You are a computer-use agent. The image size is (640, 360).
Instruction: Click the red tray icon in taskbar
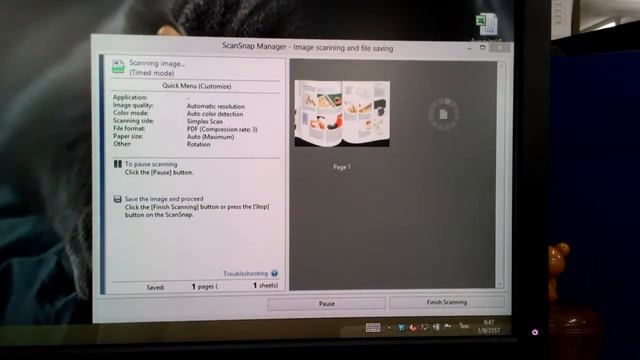point(413,327)
